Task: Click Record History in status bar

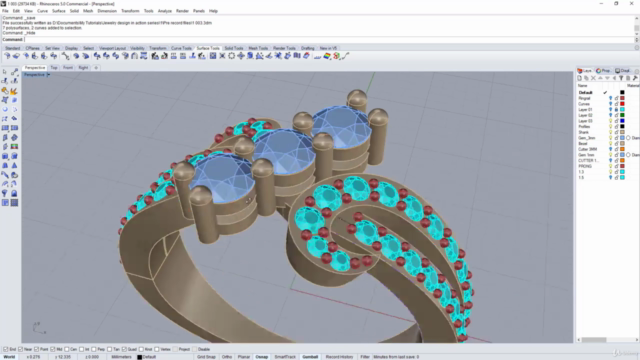Action: pyautogui.click(x=339, y=357)
